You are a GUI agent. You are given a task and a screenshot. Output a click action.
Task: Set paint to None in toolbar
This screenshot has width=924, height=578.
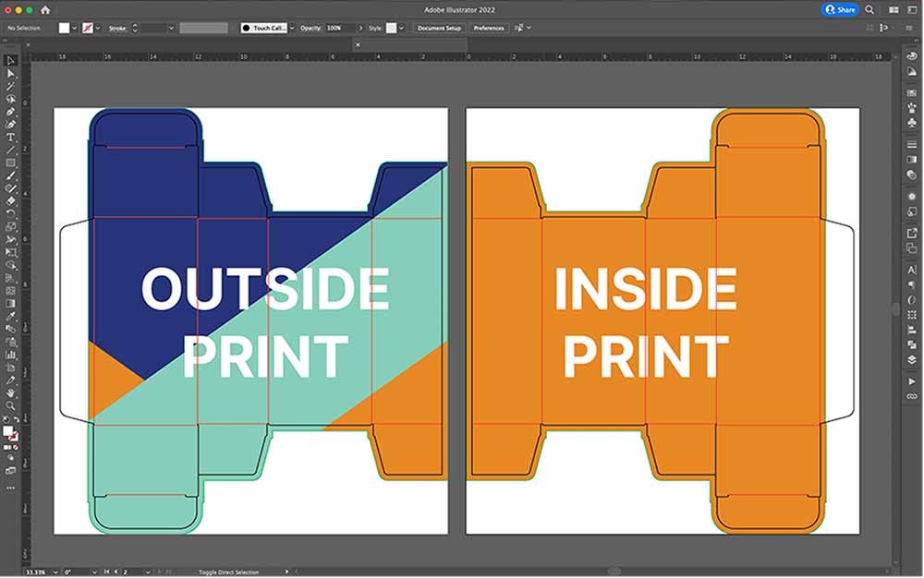tap(16, 447)
